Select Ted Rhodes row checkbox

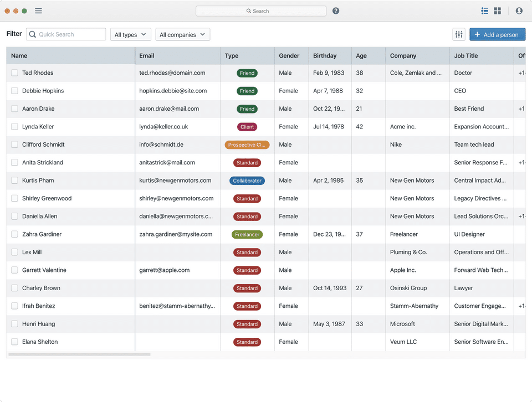pos(14,73)
